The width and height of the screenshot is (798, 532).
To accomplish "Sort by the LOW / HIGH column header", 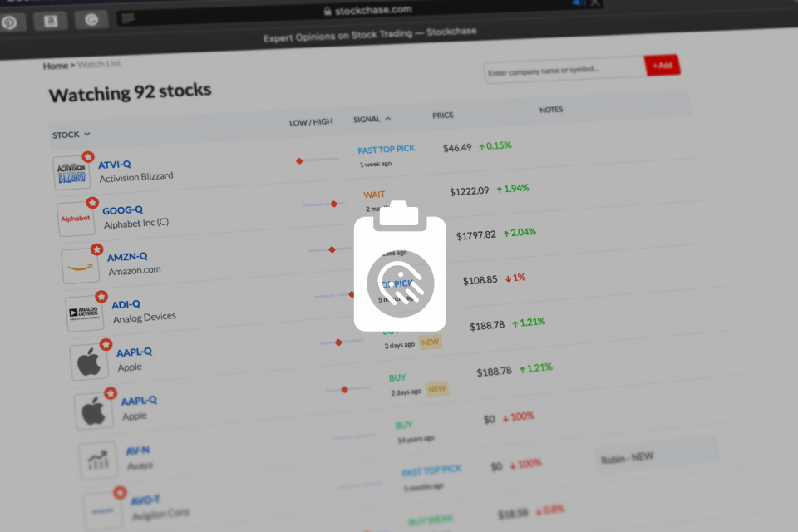I will pos(310,122).
